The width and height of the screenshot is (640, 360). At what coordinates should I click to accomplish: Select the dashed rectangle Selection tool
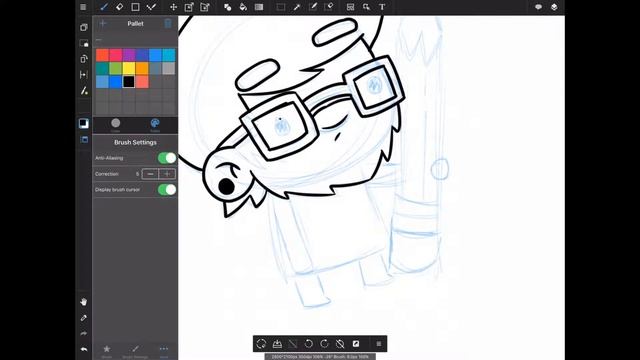point(281,7)
